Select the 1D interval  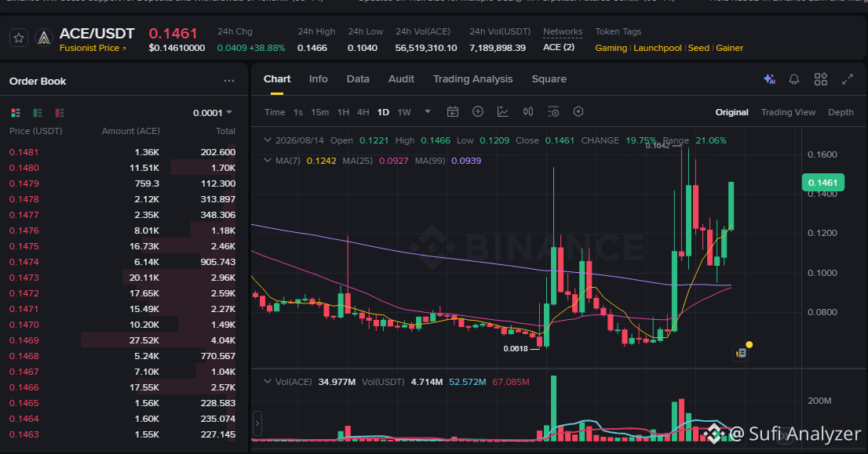pyautogui.click(x=383, y=112)
